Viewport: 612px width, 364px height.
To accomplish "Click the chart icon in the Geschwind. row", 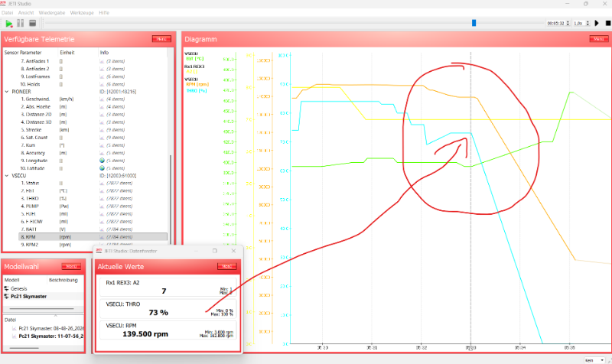I will 102,99.
